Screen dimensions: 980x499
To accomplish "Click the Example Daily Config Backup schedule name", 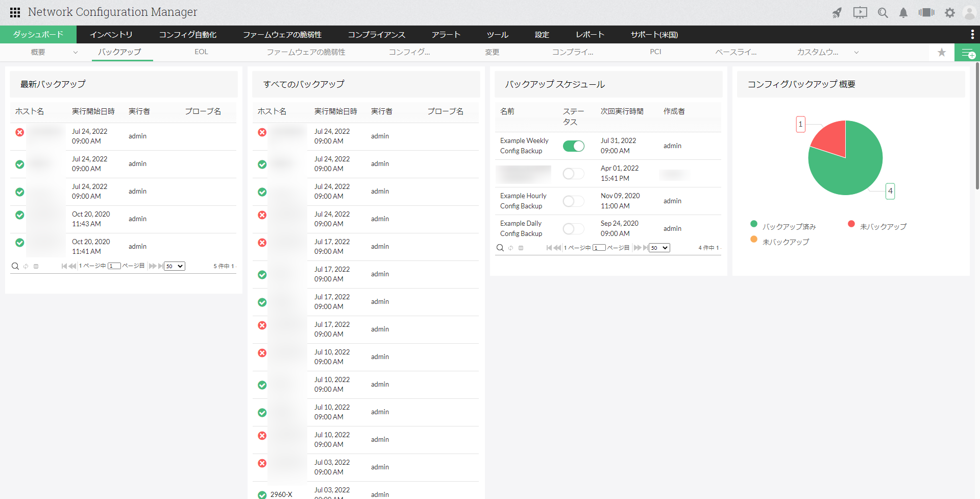I will click(x=521, y=229).
